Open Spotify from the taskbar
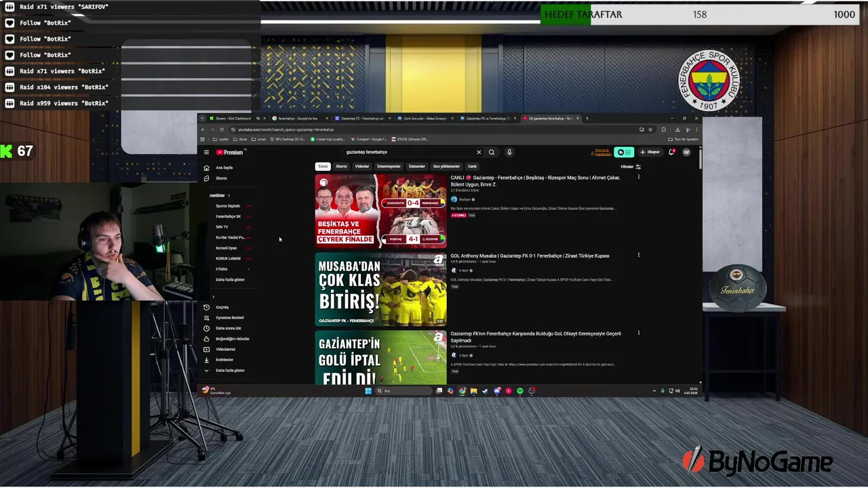Screen dimensions: 868x488 click(520, 390)
